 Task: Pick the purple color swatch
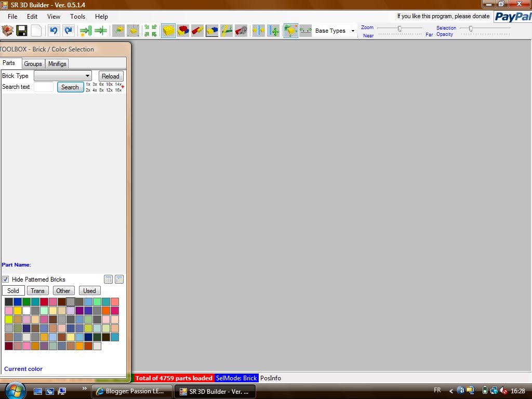(x=79, y=311)
